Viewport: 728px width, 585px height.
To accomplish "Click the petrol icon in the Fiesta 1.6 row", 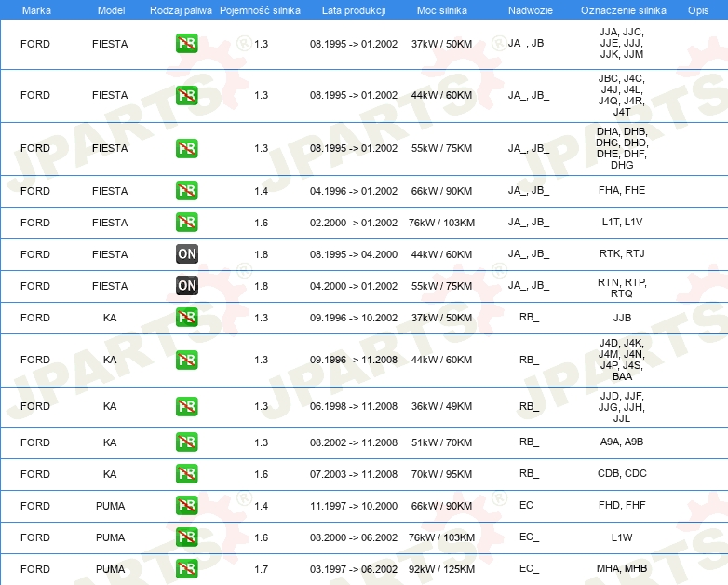I will pyautogui.click(x=186, y=222).
